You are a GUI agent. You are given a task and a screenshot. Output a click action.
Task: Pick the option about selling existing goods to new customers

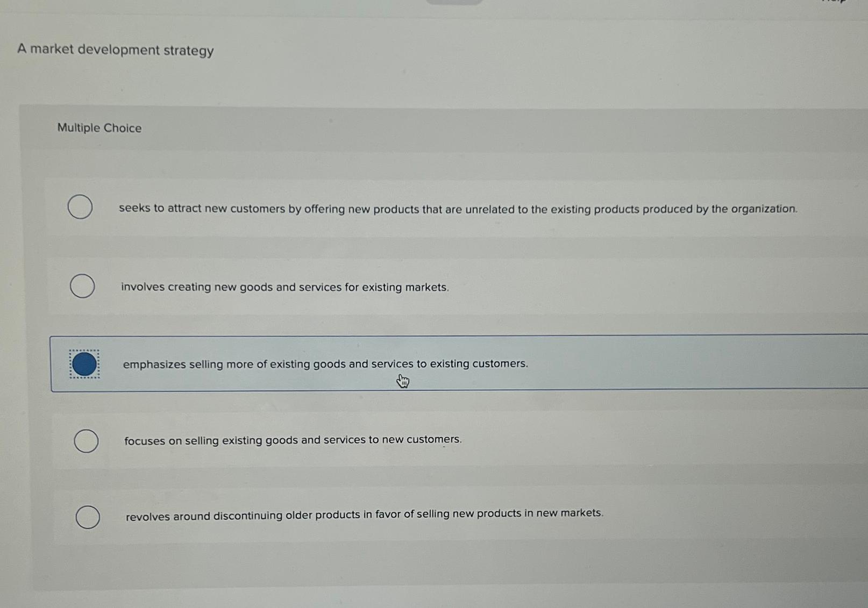(292, 440)
